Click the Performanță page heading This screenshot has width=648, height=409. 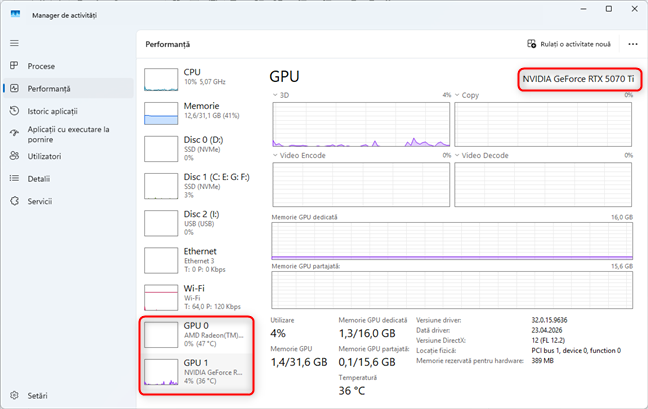[167, 44]
